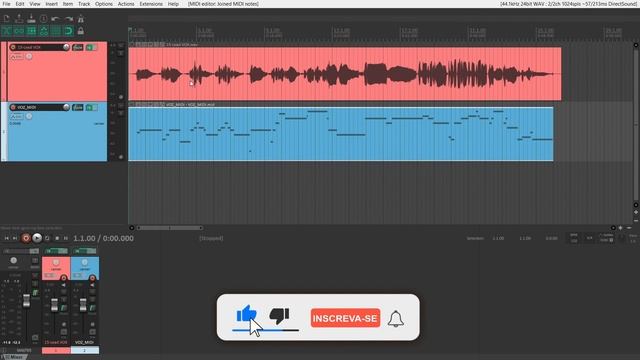Toggle item grouping in the toolbar
This screenshot has width=640, height=360.
[19, 31]
